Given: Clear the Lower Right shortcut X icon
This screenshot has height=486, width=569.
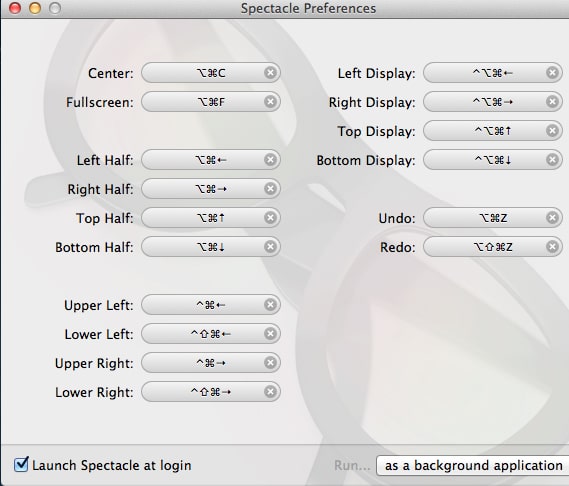Looking at the screenshot, I should click(x=270, y=392).
